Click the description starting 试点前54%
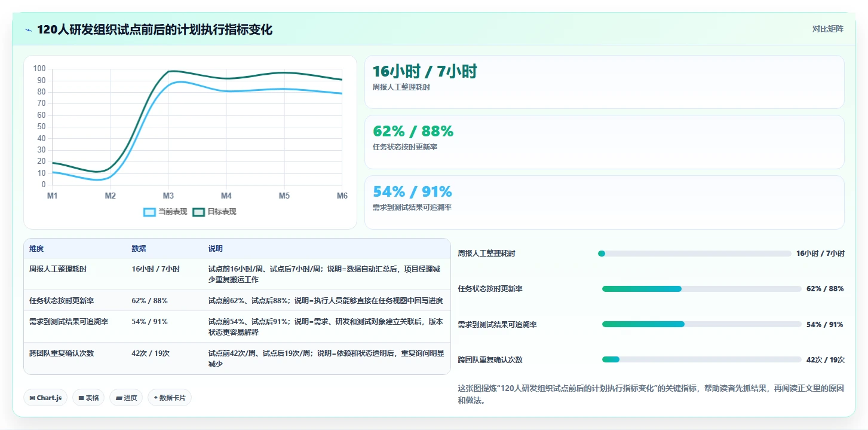The height and width of the screenshot is (430, 868). click(x=326, y=327)
